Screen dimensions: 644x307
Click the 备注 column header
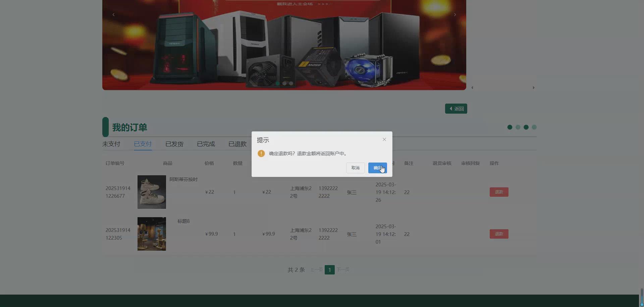pos(409,163)
